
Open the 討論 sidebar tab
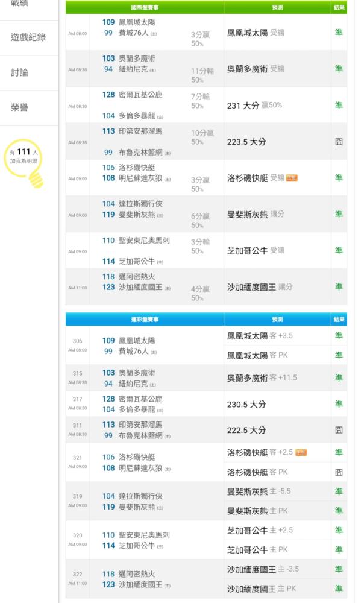click(19, 72)
